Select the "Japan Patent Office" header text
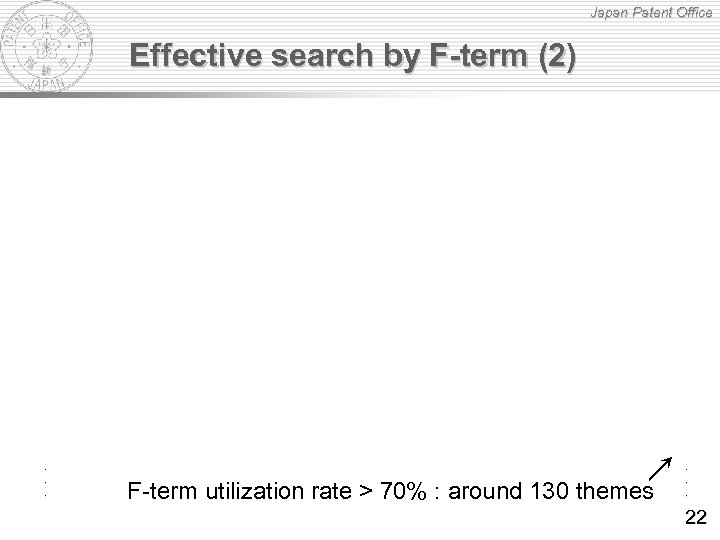 point(650,13)
